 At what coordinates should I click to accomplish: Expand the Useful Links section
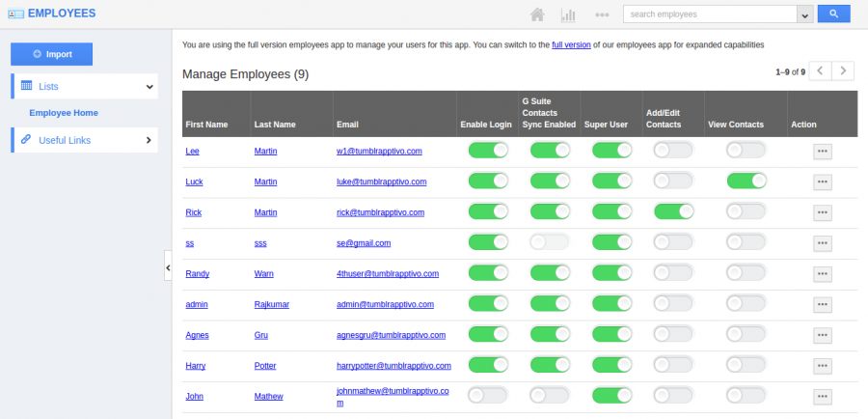(x=84, y=140)
